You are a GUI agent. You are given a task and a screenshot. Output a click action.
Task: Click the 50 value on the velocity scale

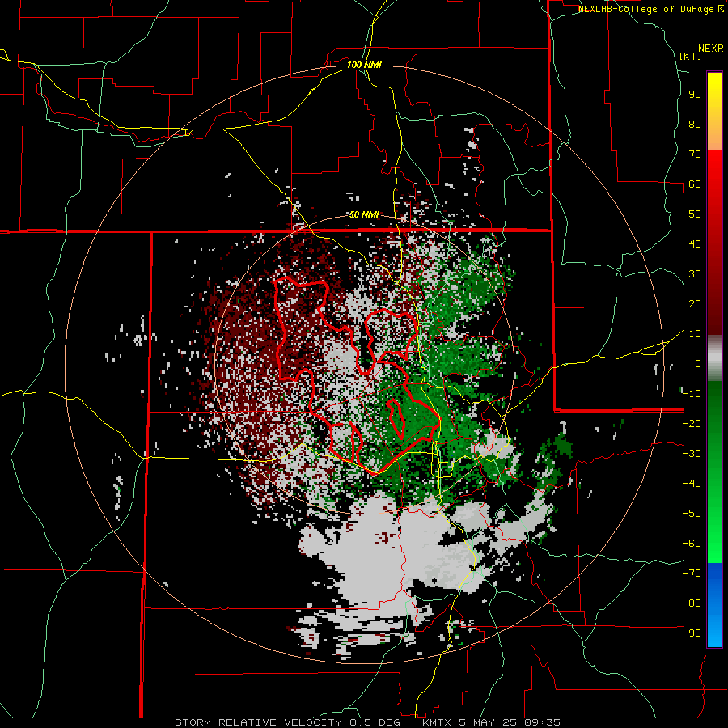pos(695,214)
